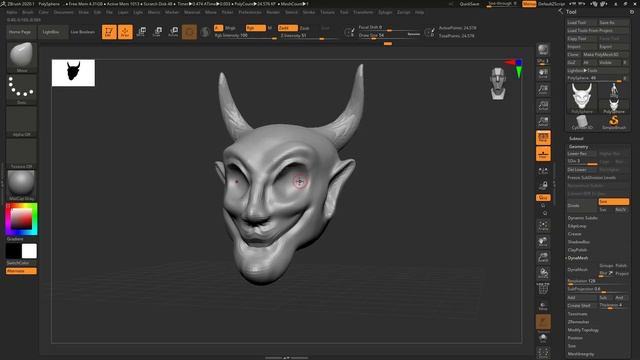Image resolution: width=640 pixels, height=360 pixels.
Task: Click the Rotate view icon in right shelf
Action: coord(543,273)
